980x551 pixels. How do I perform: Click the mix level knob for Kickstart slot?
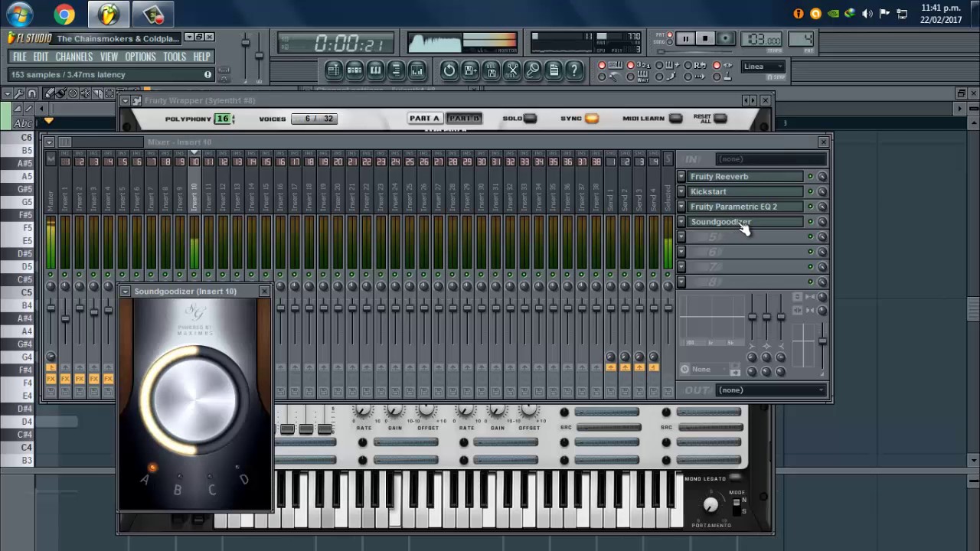[x=822, y=191]
